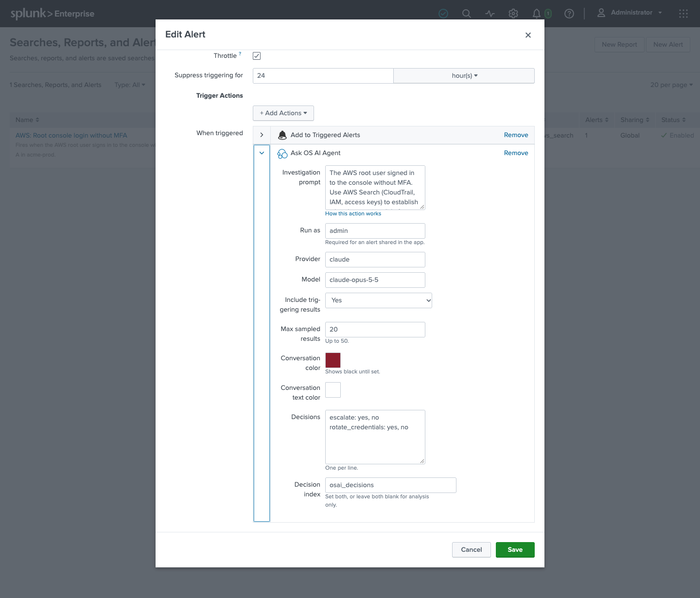The width and height of the screenshot is (700, 598).
Task: Open the Include triggering results dropdown
Action: coord(379,300)
